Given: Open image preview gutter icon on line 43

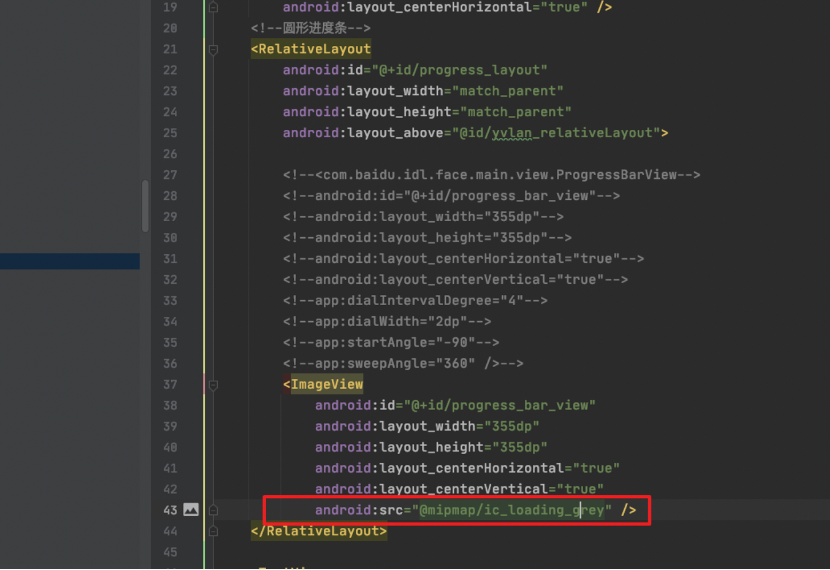Looking at the screenshot, I should point(191,510).
